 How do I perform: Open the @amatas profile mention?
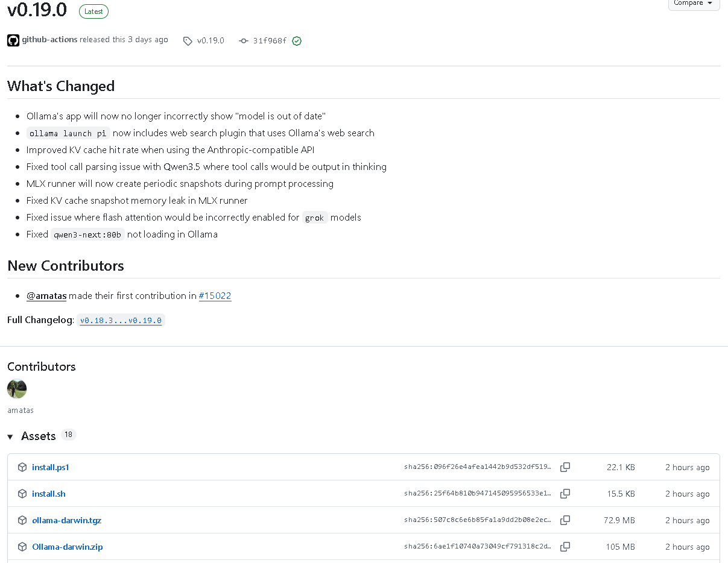pyautogui.click(x=46, y=296)
